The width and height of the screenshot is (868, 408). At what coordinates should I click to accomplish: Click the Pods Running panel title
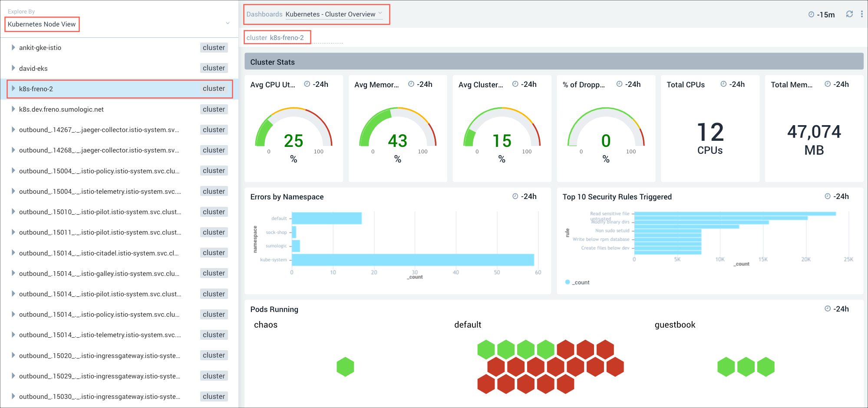coord(274,309)
